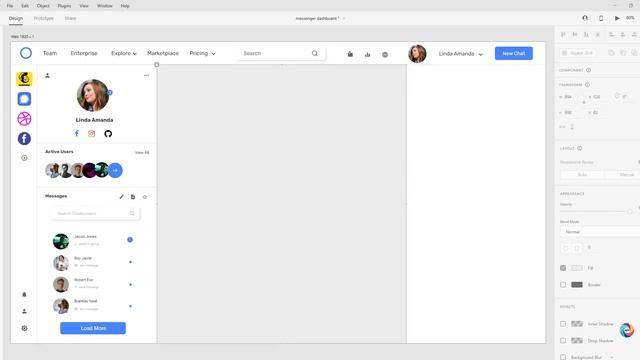Switch to the Prototype tab
This screenshot has width=640, height=360.
(43, 18)
